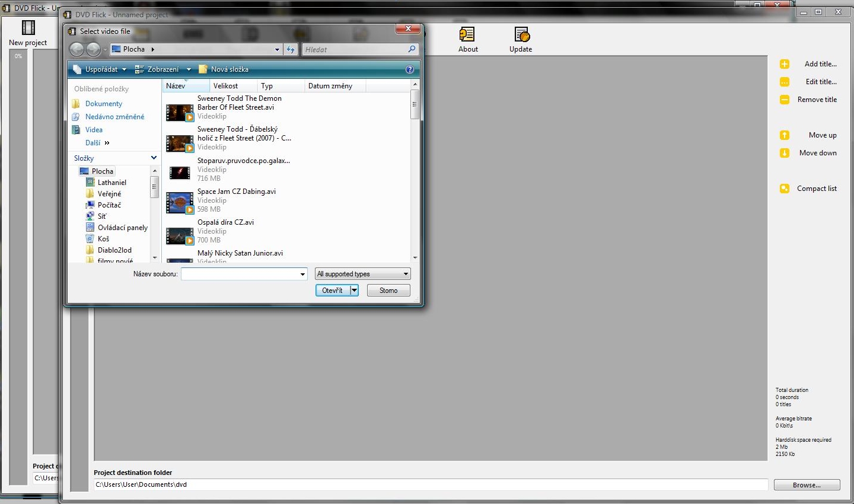Select the Lathaniel folder in tree

pos(112,183)
